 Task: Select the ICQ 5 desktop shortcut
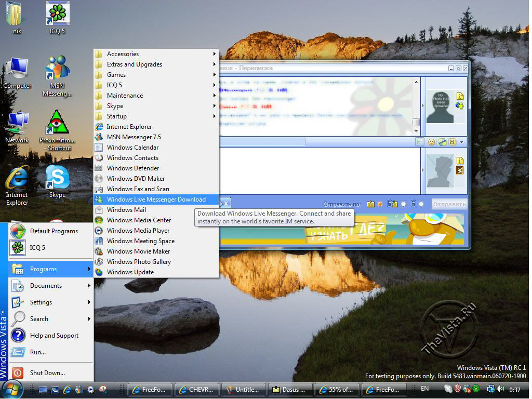click(57, 15)
